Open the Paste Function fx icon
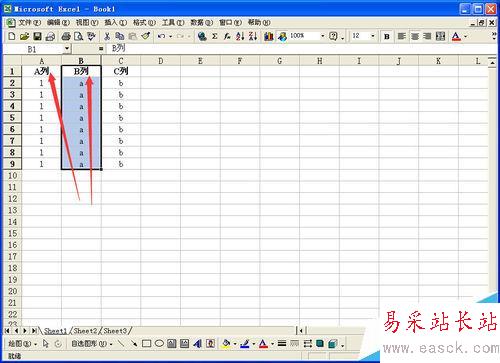500x363 pixels. point(227,36)
